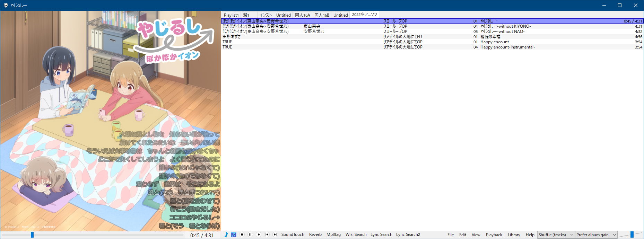Select the 2022冬アニソン playlist tab
This screenshot has width=644, height=239.
[365, 15]
